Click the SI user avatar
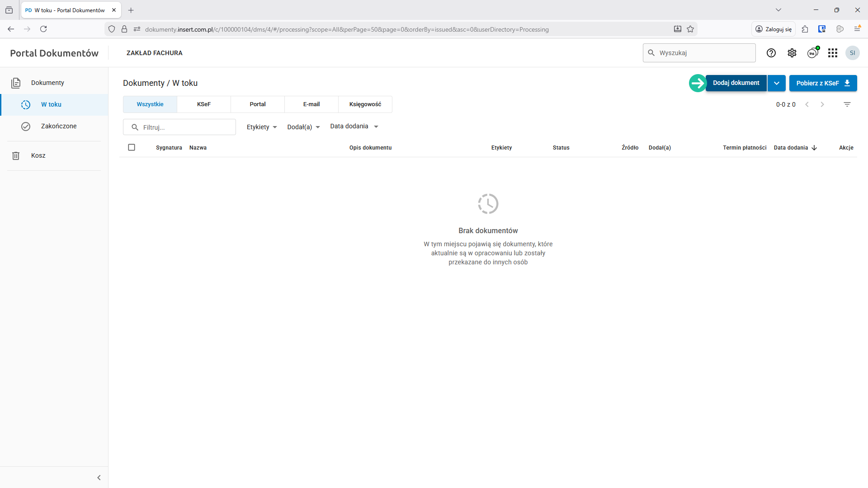The image size is (868, 488). [x=852, y=53]
